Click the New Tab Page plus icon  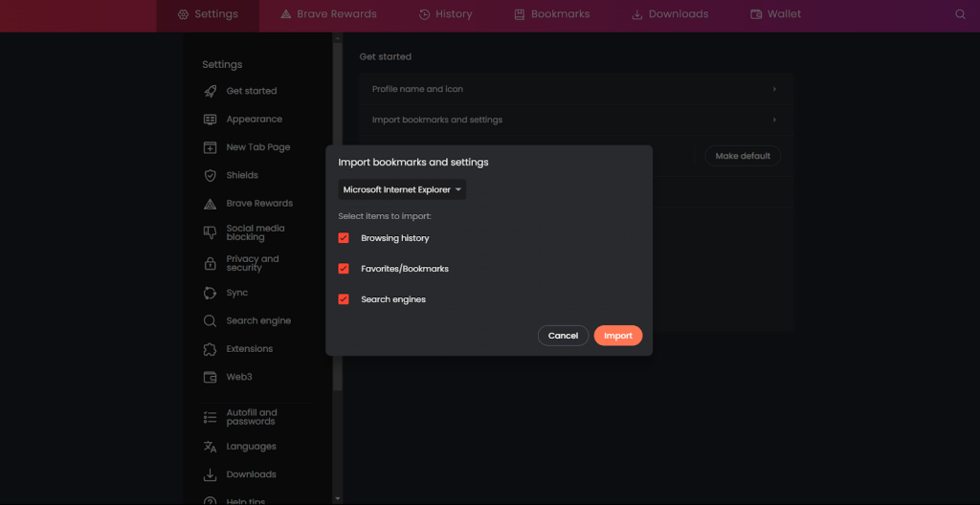210,147
